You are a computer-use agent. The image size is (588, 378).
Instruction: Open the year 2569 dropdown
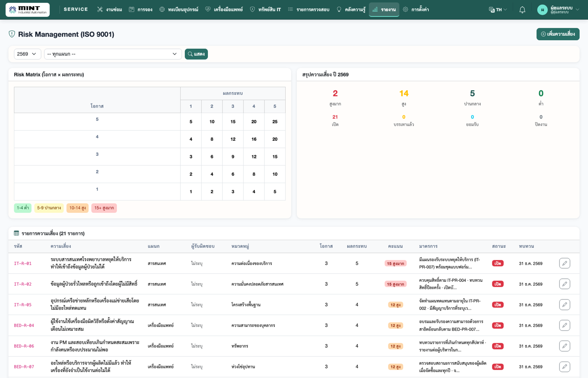tap(27, 54)
